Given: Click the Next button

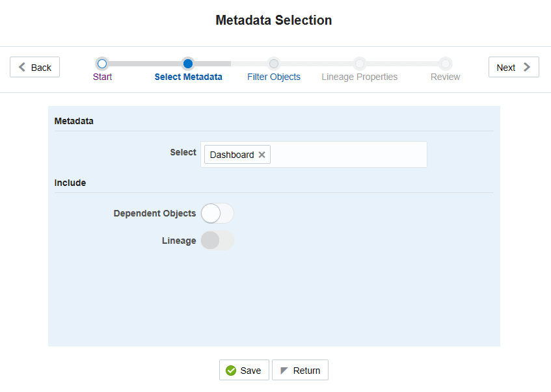Looking at the screenshot, I should 513,68.
